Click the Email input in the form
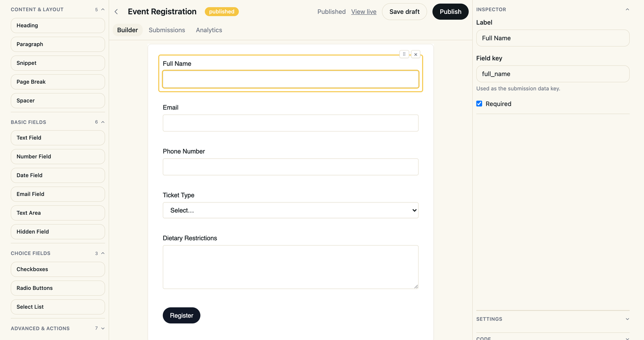This screenshot has height=340, width=644. click(291, 123)
